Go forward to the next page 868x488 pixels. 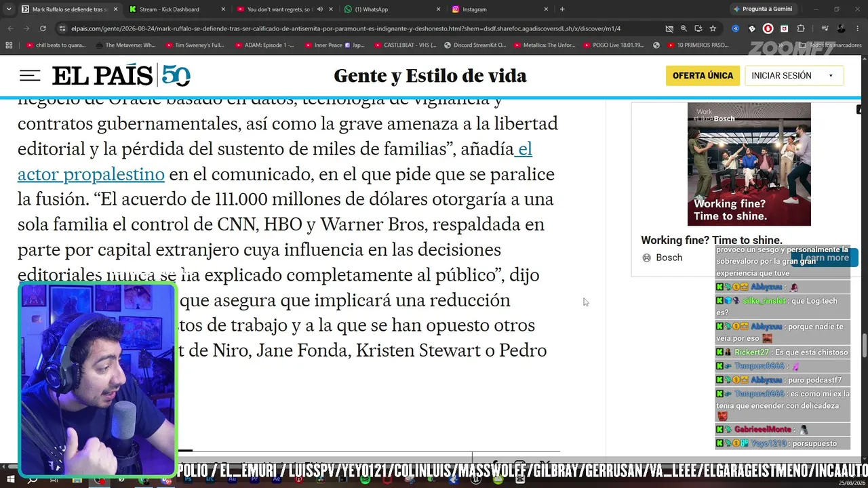26,28
